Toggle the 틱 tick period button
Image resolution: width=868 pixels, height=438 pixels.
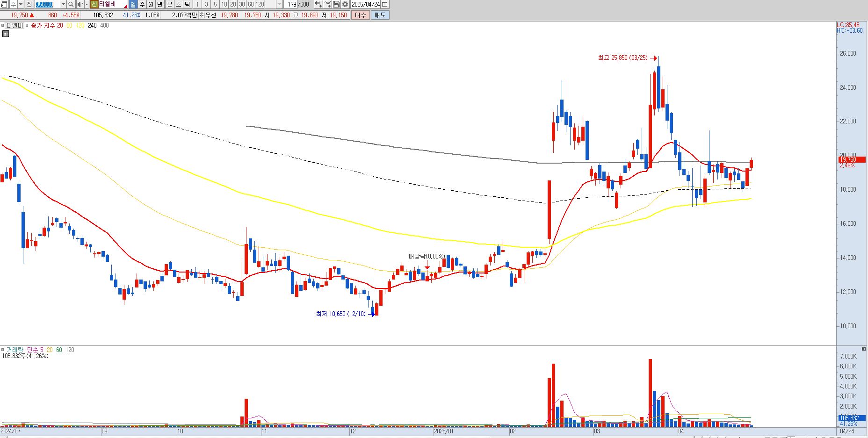pos(187,4)
